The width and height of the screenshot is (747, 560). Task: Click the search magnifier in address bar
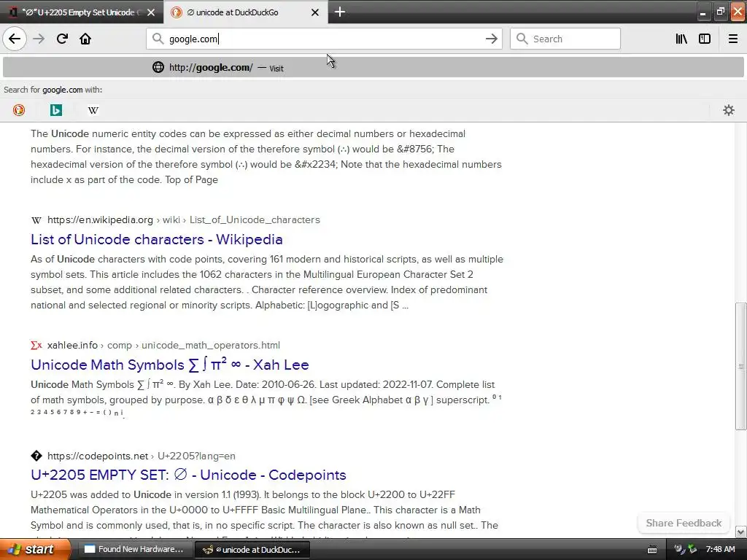[x=158, y=39]
